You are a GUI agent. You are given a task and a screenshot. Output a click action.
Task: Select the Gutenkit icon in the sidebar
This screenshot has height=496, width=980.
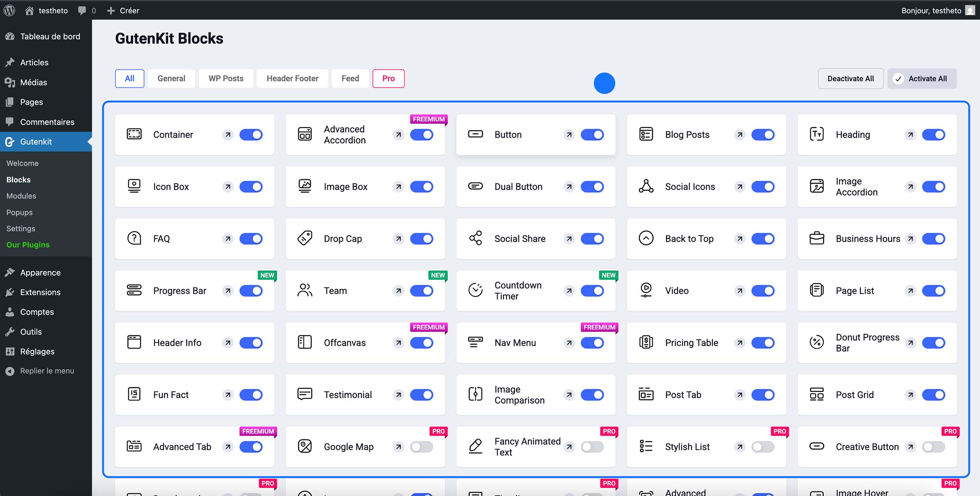coord(10,141)
